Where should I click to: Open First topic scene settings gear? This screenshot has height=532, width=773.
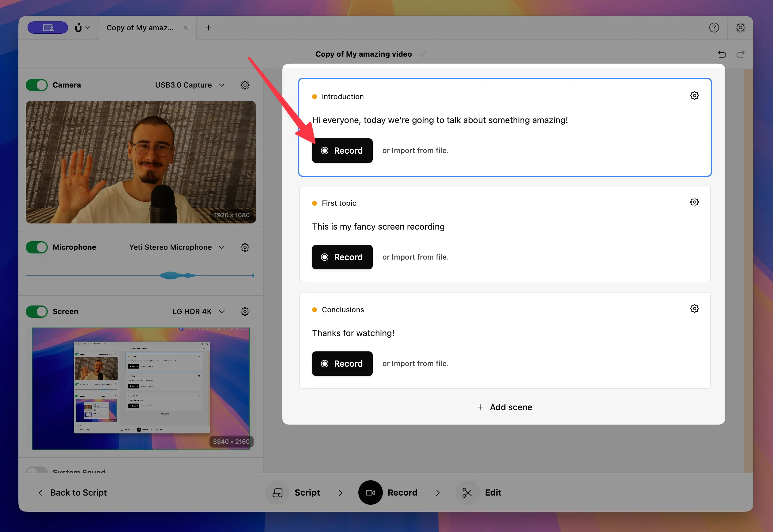(694, 202)
